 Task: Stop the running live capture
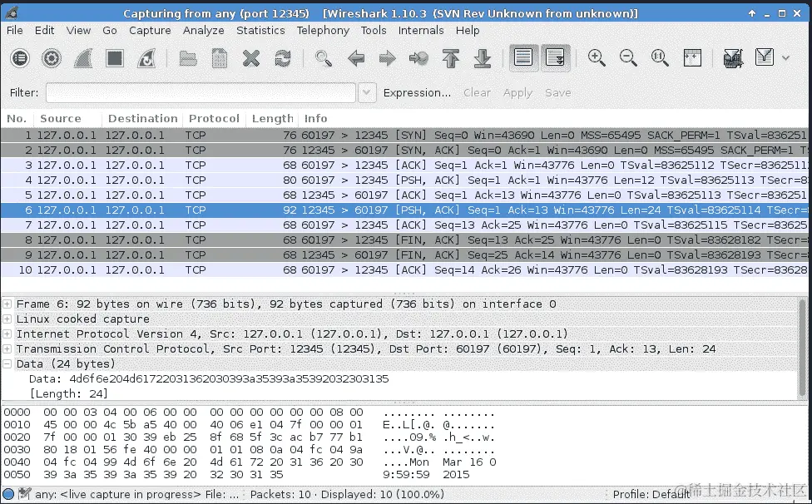[115, 58]
